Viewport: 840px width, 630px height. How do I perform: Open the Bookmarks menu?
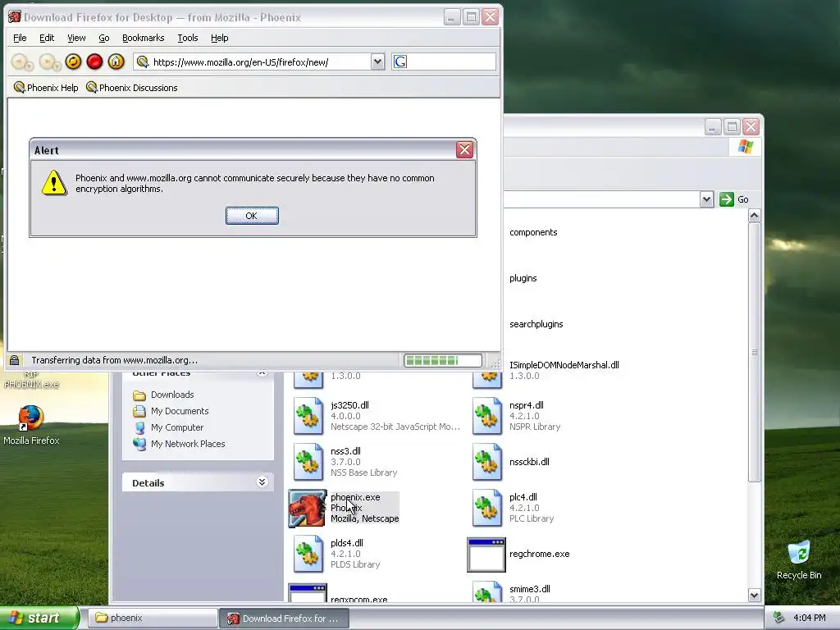click(x=143, y=38)
